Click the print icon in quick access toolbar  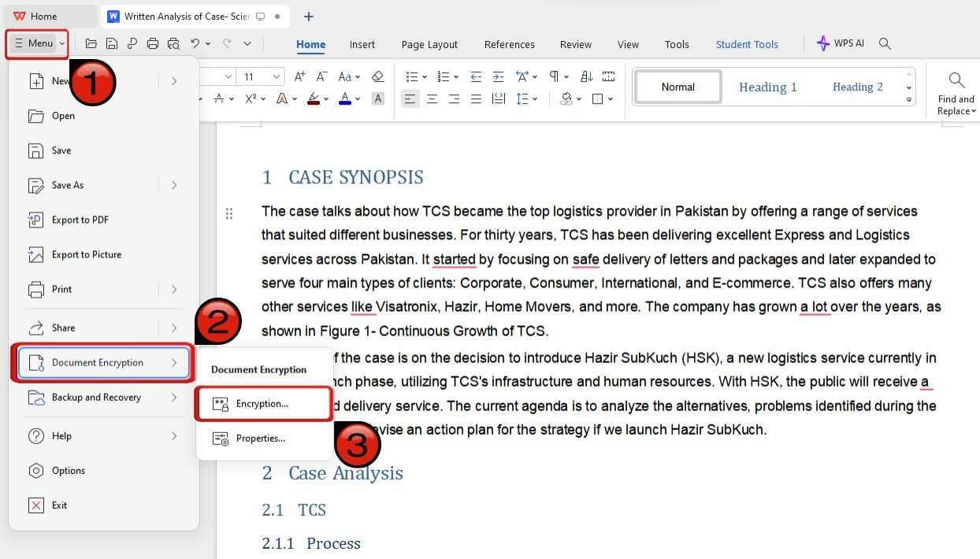point(153,44)
